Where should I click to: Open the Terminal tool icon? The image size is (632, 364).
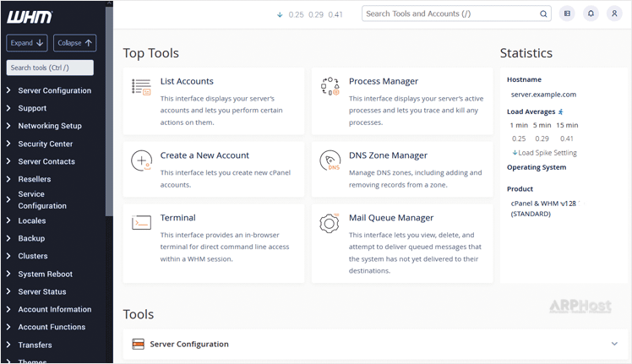pos(141,223)
